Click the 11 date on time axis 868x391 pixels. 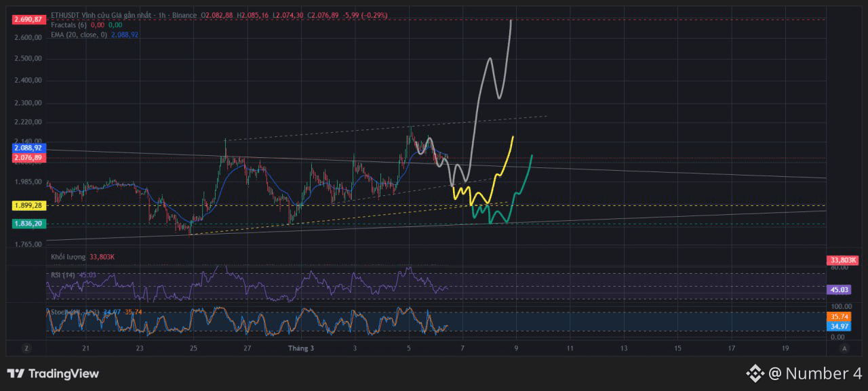(570, 348)
